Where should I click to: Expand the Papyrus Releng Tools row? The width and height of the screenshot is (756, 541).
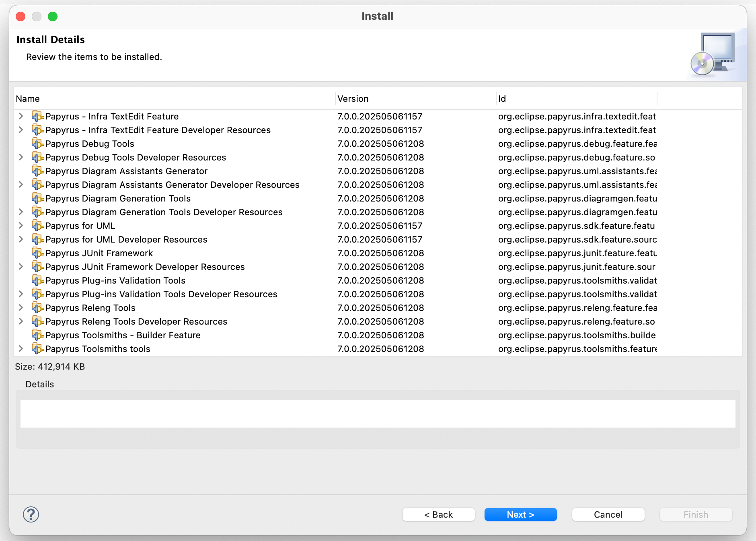pyautogui.click(x=21, y=308)
